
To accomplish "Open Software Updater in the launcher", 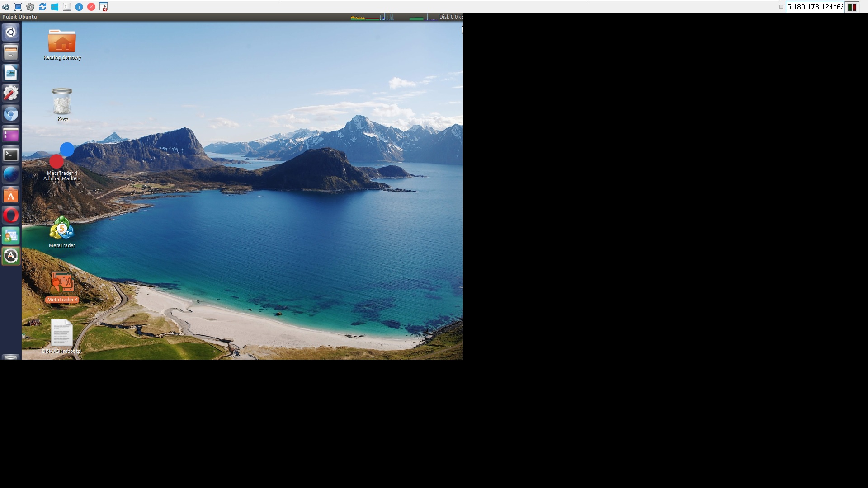I will (11, 256).
